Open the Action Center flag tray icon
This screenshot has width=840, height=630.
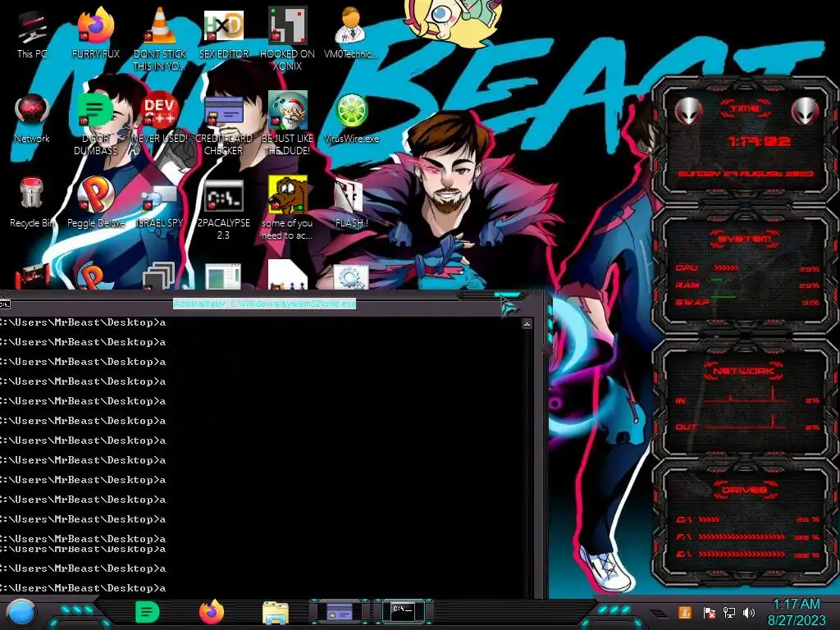[x=708, y=612]
